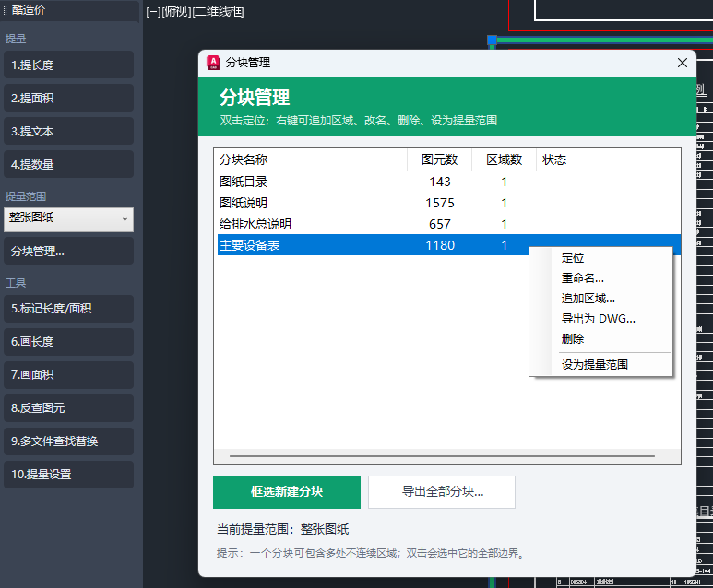Viewport: 713px width, 588px height.
Task: Sort by the 图元数 column header
Action: coord(439,159)
